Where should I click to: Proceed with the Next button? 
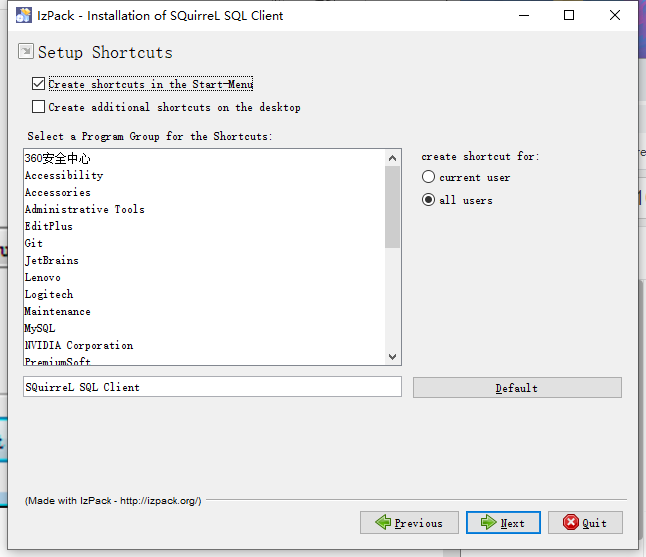click(x=503, y=523)
